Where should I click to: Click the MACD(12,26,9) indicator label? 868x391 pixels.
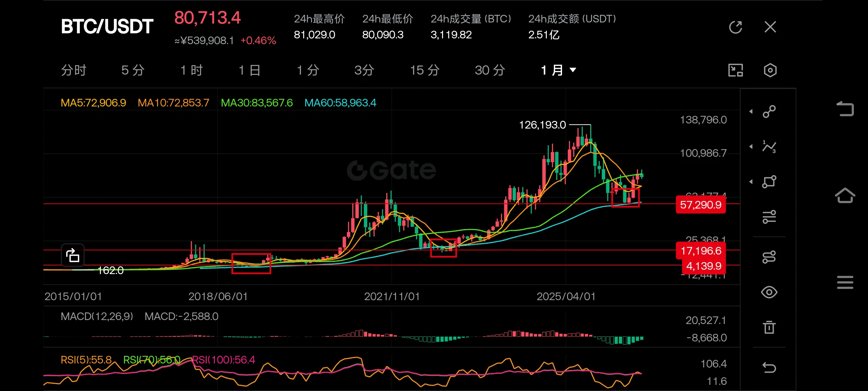tap(97, 316)
